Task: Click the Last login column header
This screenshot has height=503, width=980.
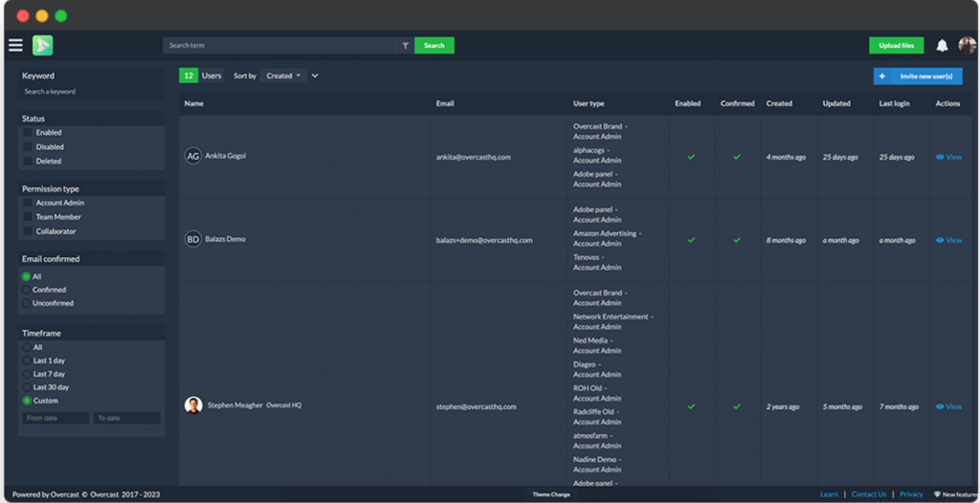Action: tap(895, 103)
